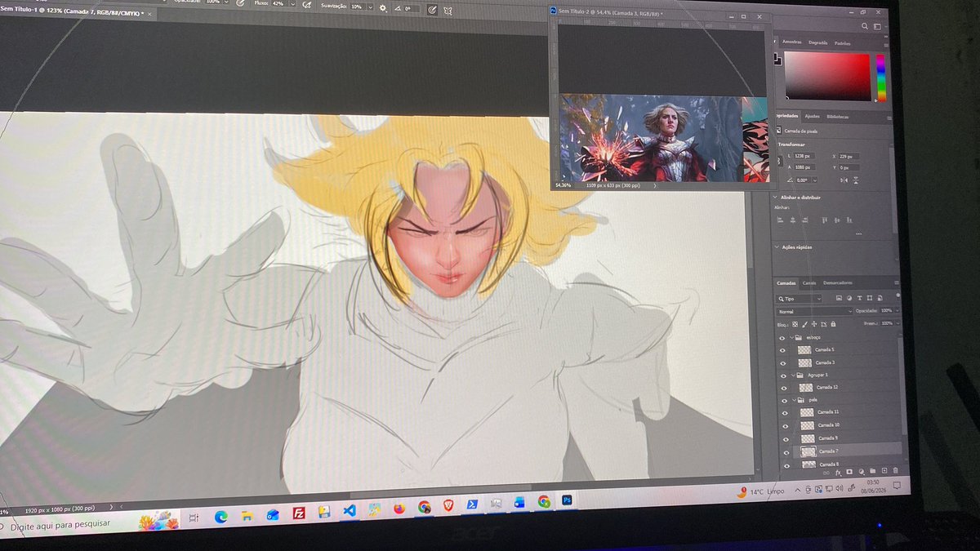The image size is (980, 551).
Task: Hide layer Camada 10
Action: 785,426
